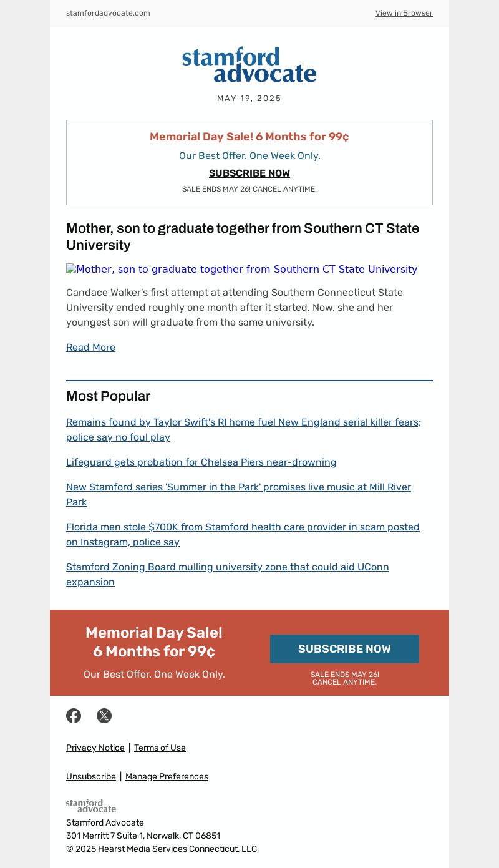The width and height of the screenshot is (499, 868).
Task: Open the Privacy Notice link
Action: click(95, 748)
